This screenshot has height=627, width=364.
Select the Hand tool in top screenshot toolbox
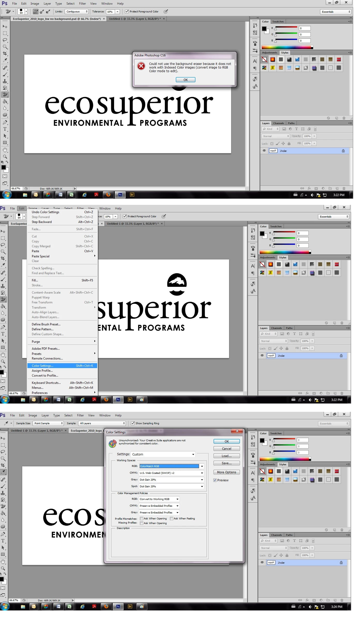5,150
